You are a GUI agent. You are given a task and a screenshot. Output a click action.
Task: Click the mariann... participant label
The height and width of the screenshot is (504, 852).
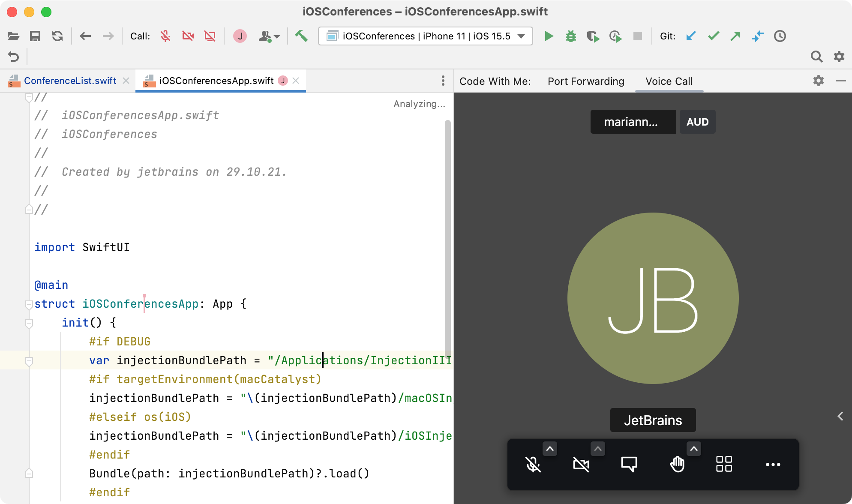(x=633, y=122)
